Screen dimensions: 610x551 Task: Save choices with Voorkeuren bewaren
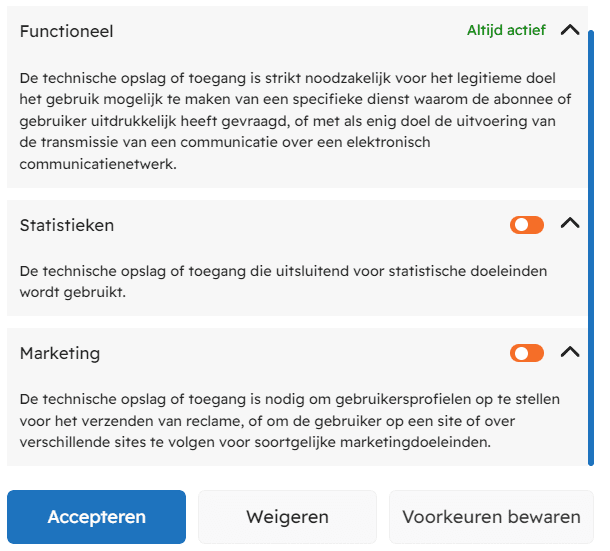(491, 517)
